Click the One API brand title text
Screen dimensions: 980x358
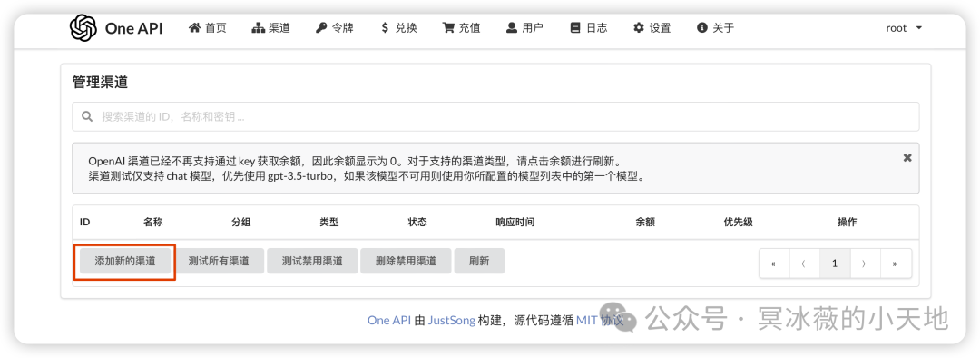tap(133, 29)
